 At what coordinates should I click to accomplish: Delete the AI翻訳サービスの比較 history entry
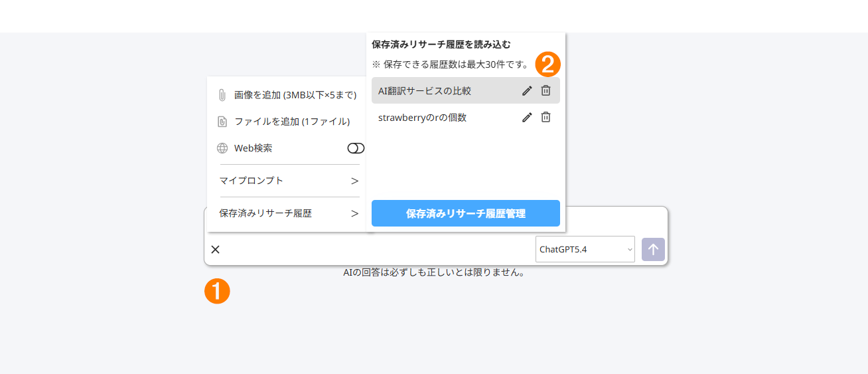click(545, 90)
